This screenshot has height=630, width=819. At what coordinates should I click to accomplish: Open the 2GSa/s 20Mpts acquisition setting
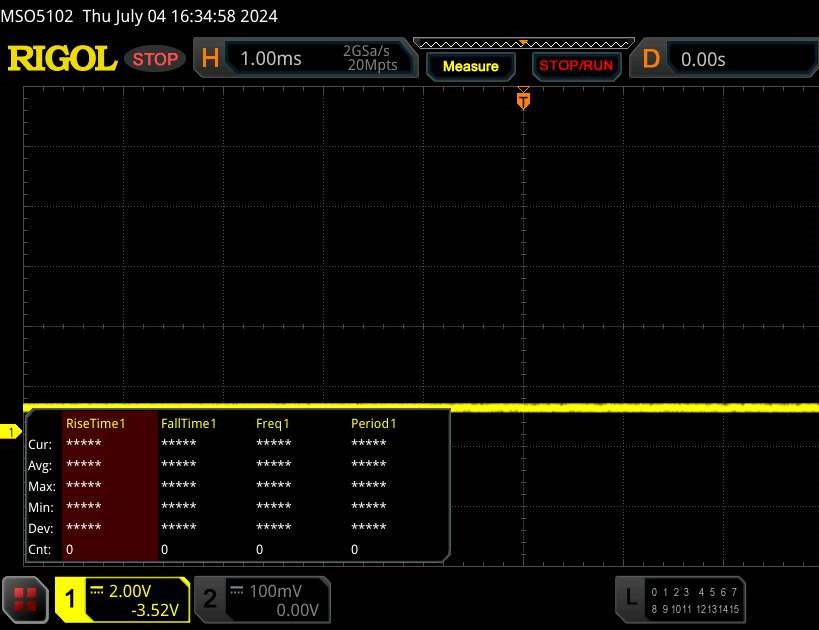370,59
